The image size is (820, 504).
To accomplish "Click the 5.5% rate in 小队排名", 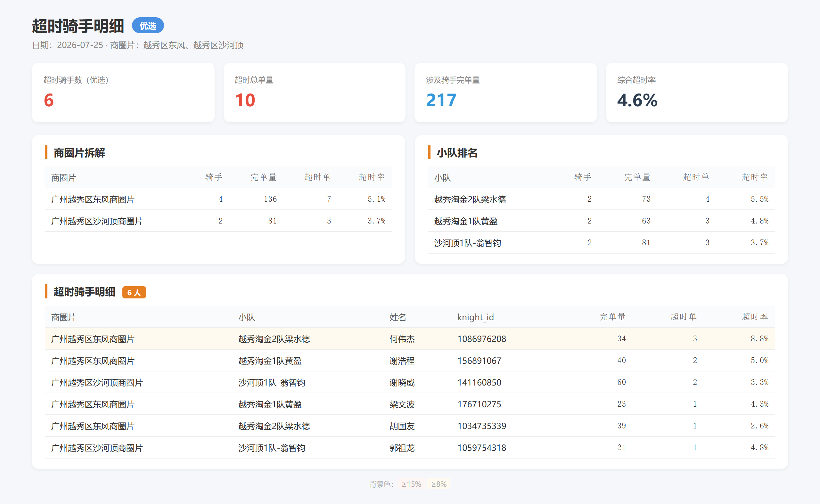I will (759, 199).
